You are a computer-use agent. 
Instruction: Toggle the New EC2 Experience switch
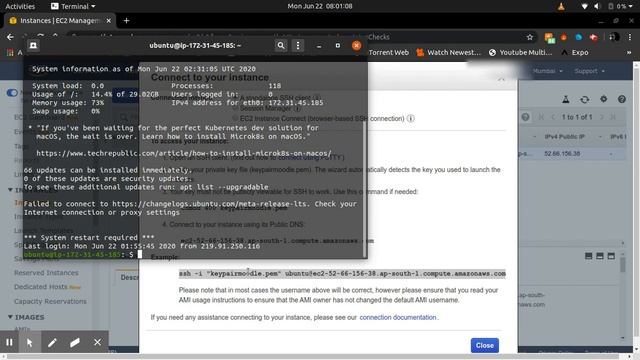point(12,93)
